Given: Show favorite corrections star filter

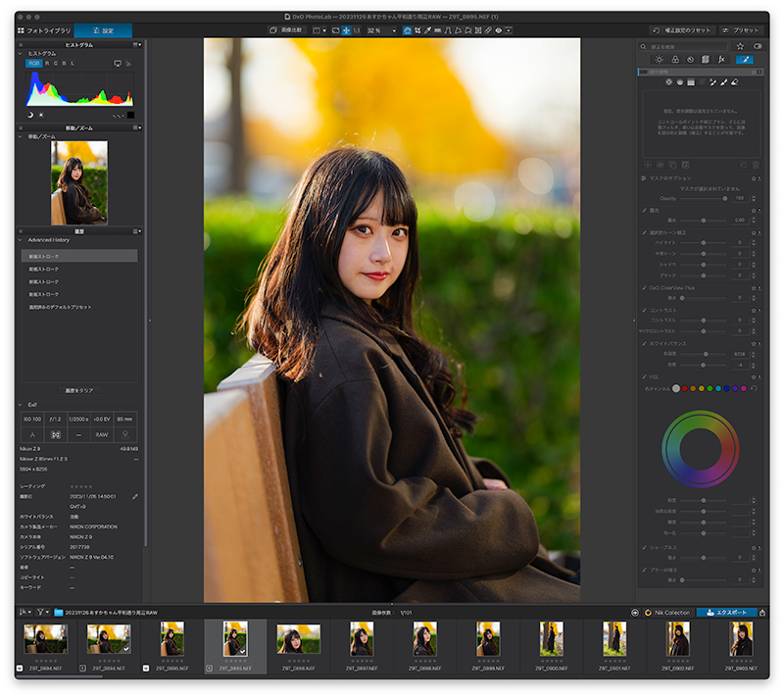Looking at the screenshot, I should point(740,46).
